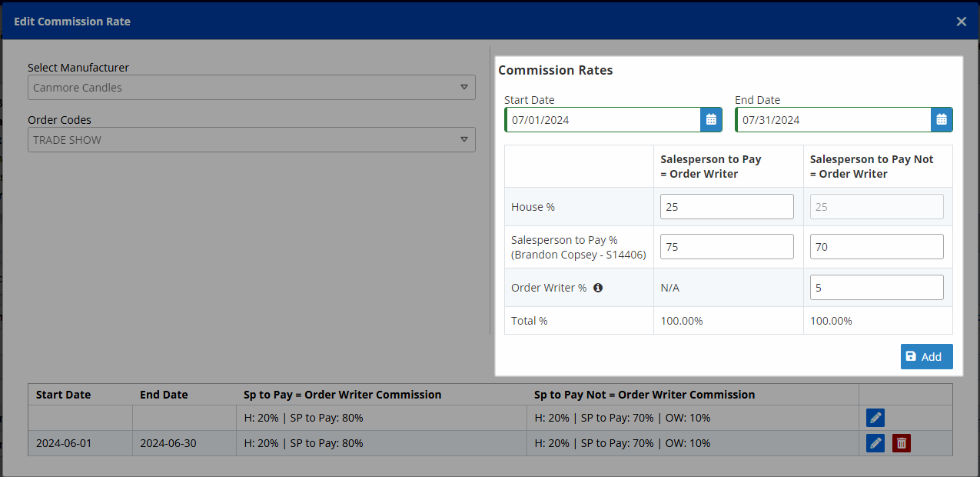Screen dimensions: 980x477
Task: Edit the first commission rate row
Action: pyautogui.click(x=875, y=418)
